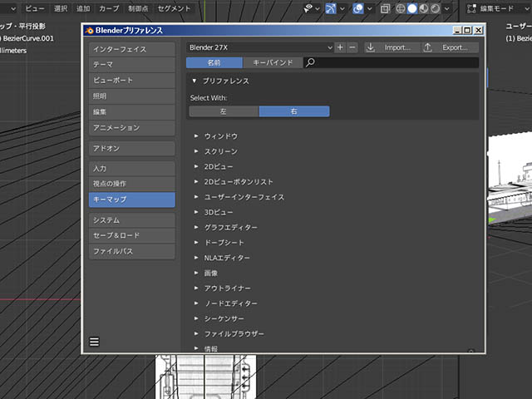Open the 制御点 menu in viewport header
The width and height of the screenshot is (532, 399).
tap(138, 8)
